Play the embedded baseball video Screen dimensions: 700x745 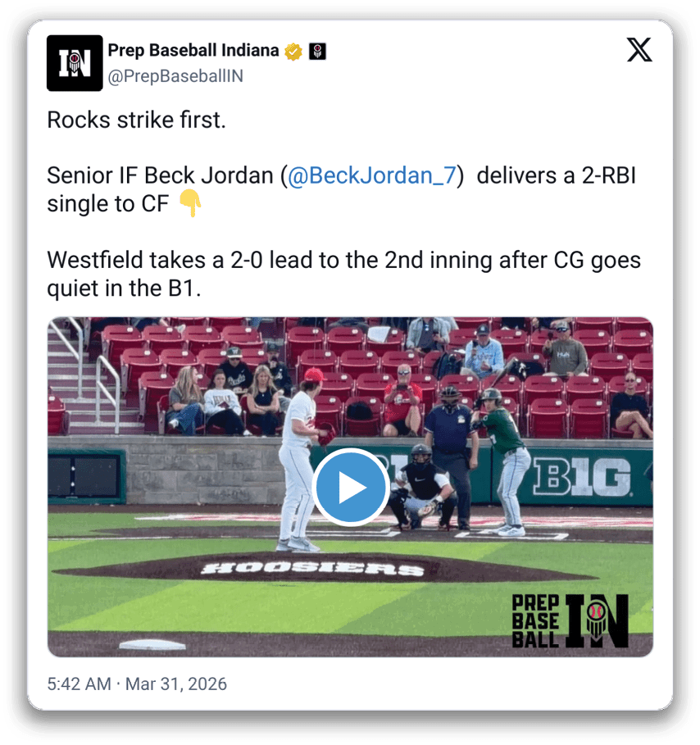tap(351, 487)
